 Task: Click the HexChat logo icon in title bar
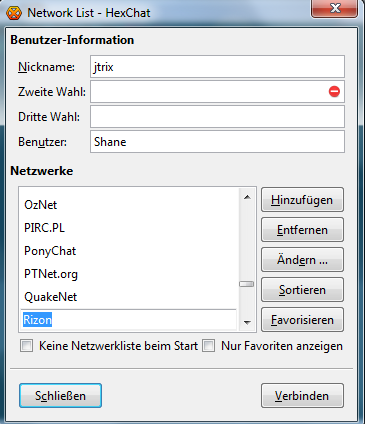pos(14,13)
